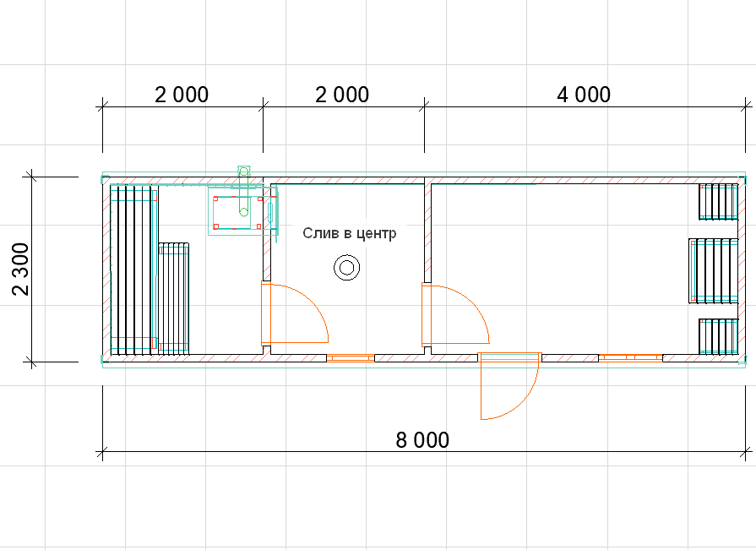Select the washroom door swing arc
The image size is (756, 550).
tap(295, 313)
